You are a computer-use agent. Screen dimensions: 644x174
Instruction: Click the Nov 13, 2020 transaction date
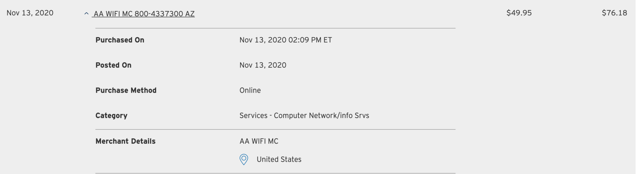point(30,13)
